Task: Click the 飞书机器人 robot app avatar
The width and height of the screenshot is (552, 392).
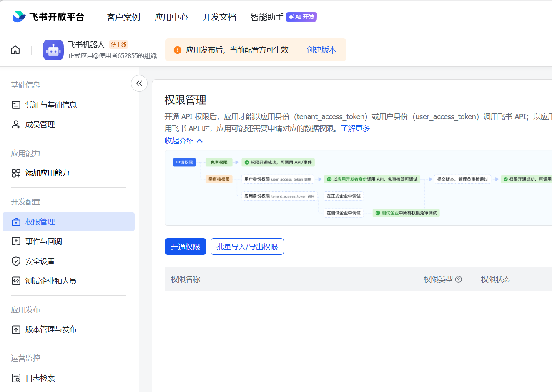Action: [x=53, y=50]
